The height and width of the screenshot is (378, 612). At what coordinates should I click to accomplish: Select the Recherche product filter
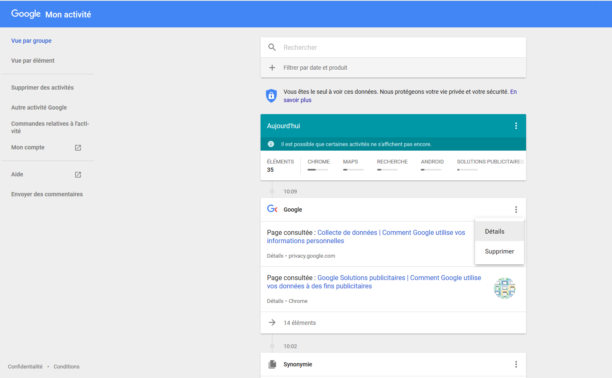tap(392, 165)
